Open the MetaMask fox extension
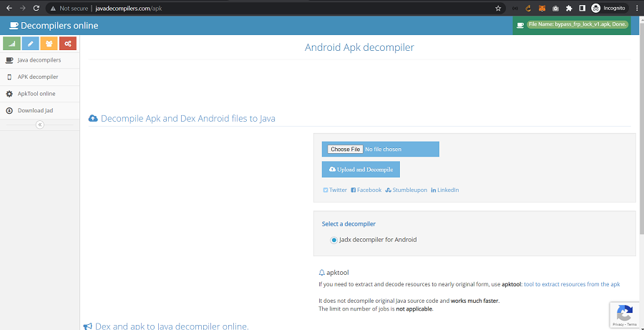The height and width of the screenshot is (330, 644). pyautogui.click(x=542, y=8)
